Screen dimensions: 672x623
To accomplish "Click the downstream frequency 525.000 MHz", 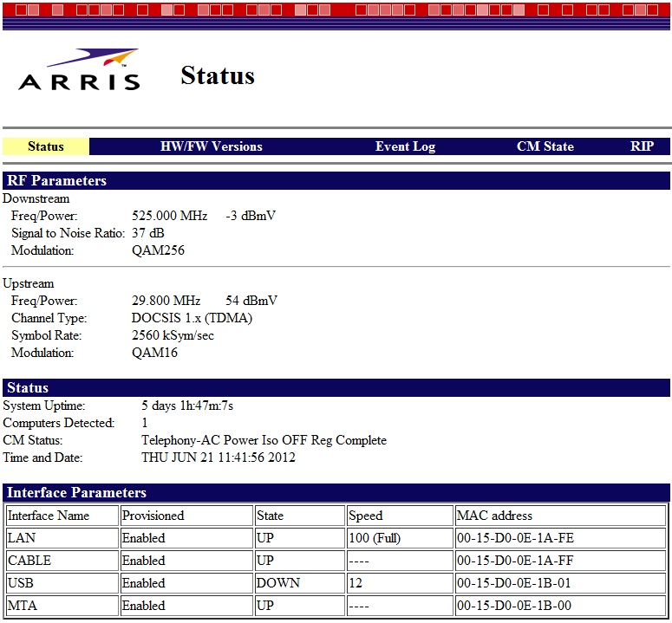I will [x=169, y=216].
